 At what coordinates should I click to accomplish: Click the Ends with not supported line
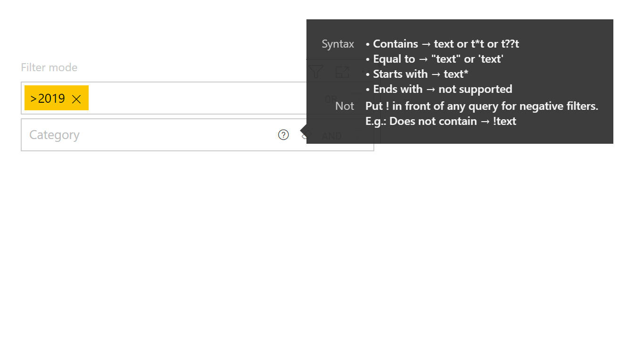tap(438, 89)
